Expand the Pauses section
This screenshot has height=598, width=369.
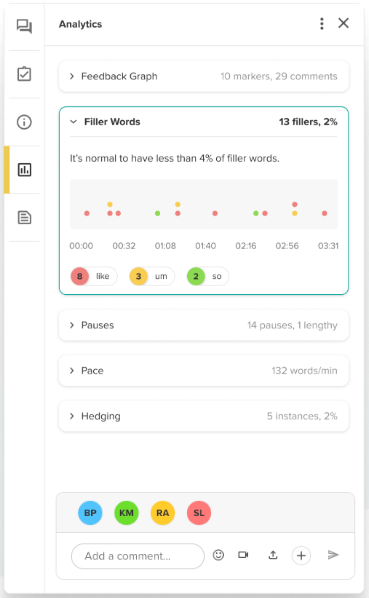tap(204, 325)
